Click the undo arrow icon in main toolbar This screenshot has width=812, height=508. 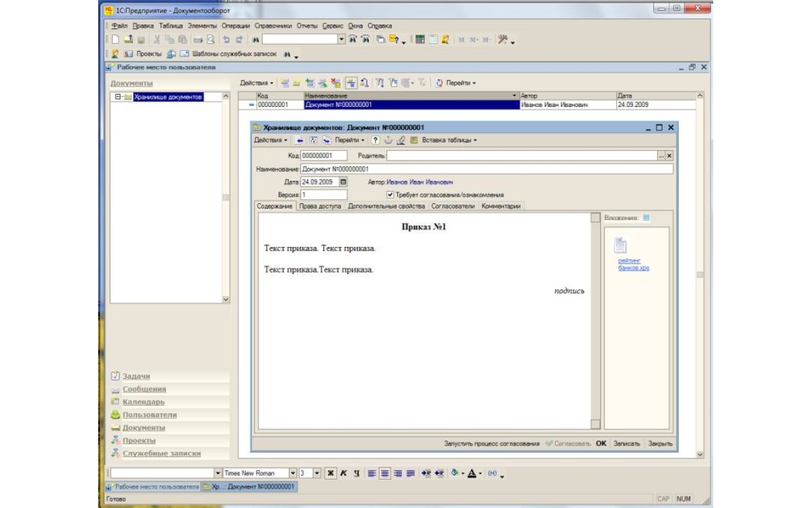point(226,40)
